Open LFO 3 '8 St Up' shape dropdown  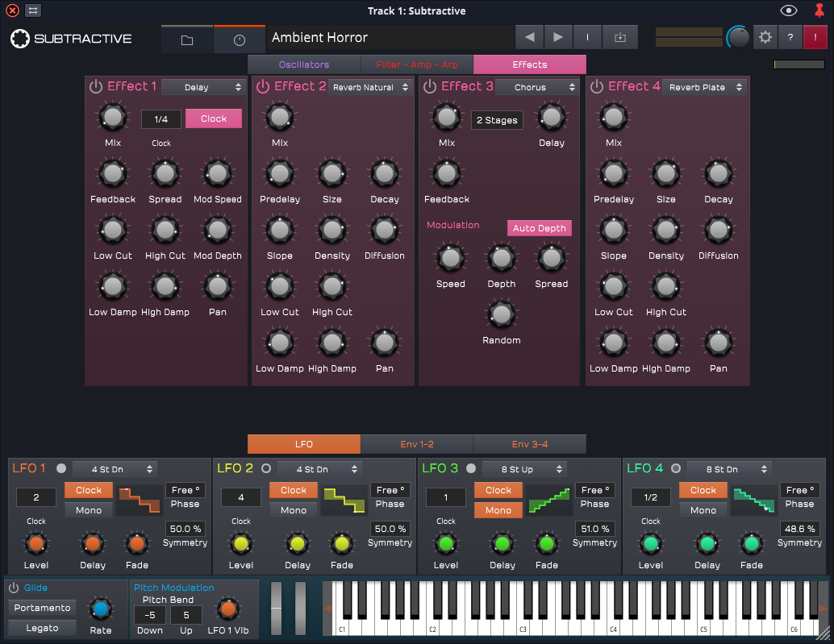(x=524, y=469)
